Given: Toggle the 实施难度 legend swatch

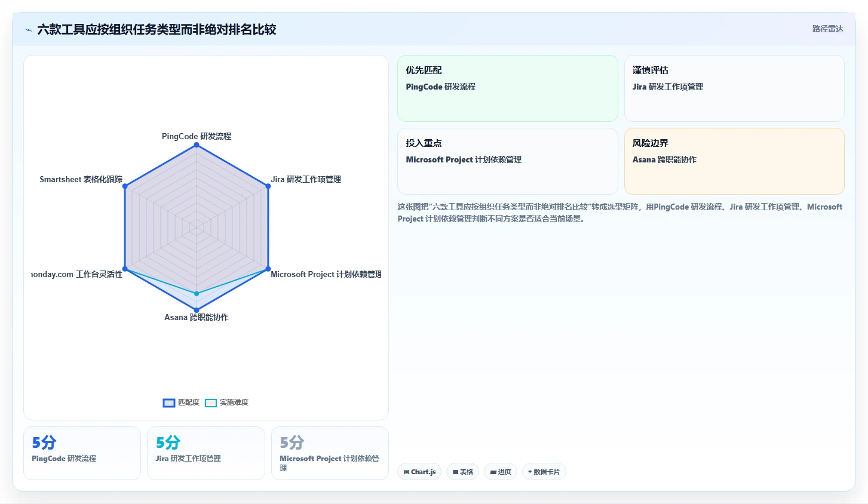Looking at the screenshot, I should point(211,402).
